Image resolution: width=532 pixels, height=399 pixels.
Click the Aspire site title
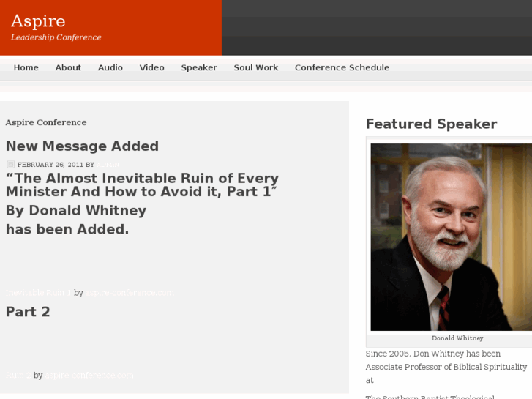[x=38, y=21]
